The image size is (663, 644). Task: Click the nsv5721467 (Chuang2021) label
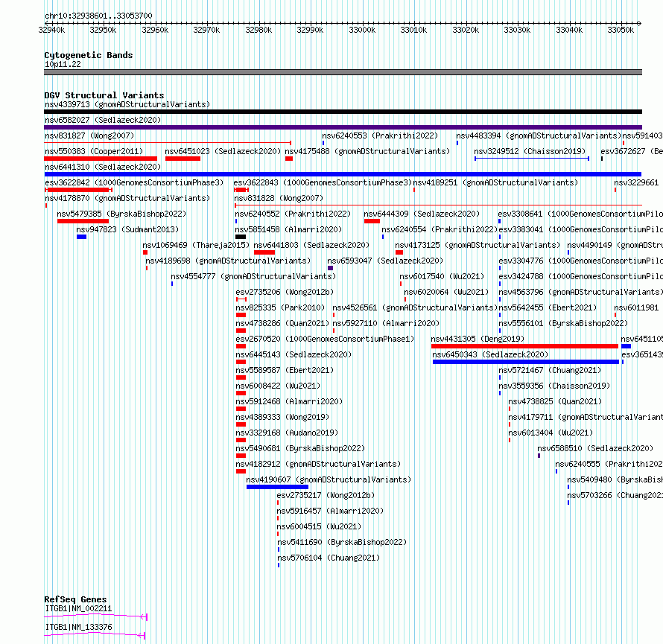(x=550, y=370)
